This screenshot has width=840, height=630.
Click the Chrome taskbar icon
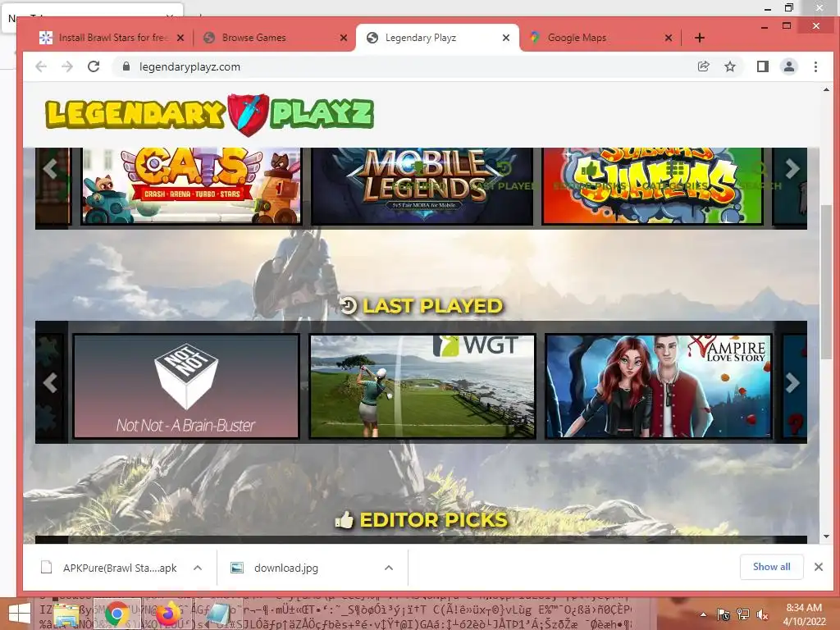click(116, 614)
